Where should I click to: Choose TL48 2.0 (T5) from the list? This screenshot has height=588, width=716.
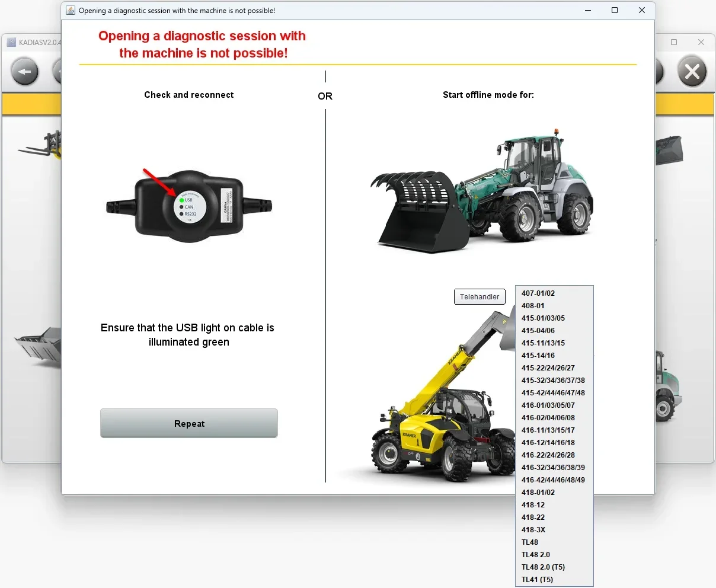click(x=543, y=567)
